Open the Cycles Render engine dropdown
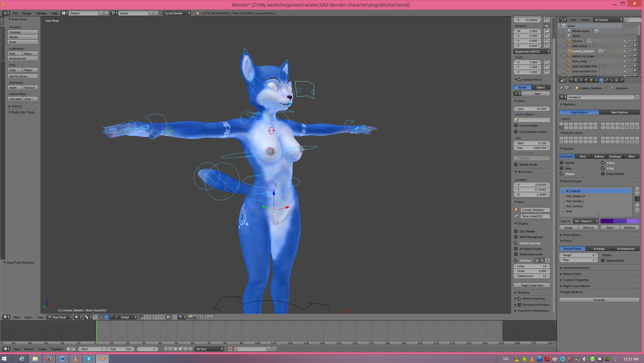Image resolution: width=644 pixels, height=363 pixels. pyautogui.click(x=177, y=13)
